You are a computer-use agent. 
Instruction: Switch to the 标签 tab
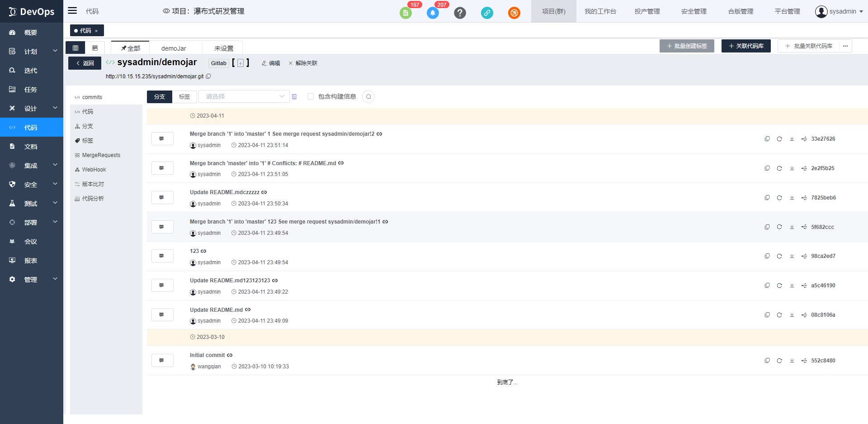click(184, 97)
